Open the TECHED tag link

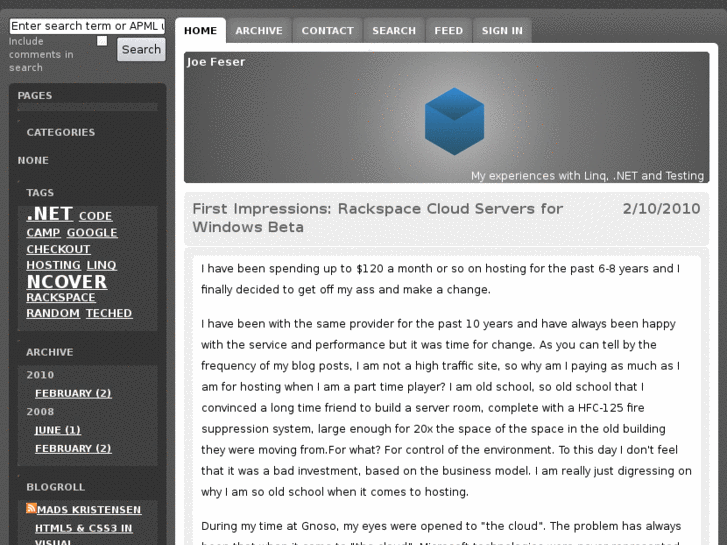(109, 314)
